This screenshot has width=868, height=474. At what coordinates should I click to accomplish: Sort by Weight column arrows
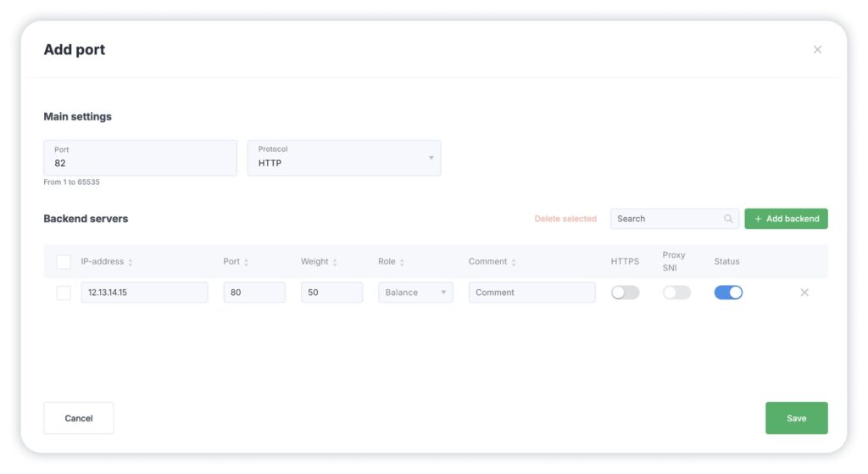pyautogui.click(x=334, y=263)
